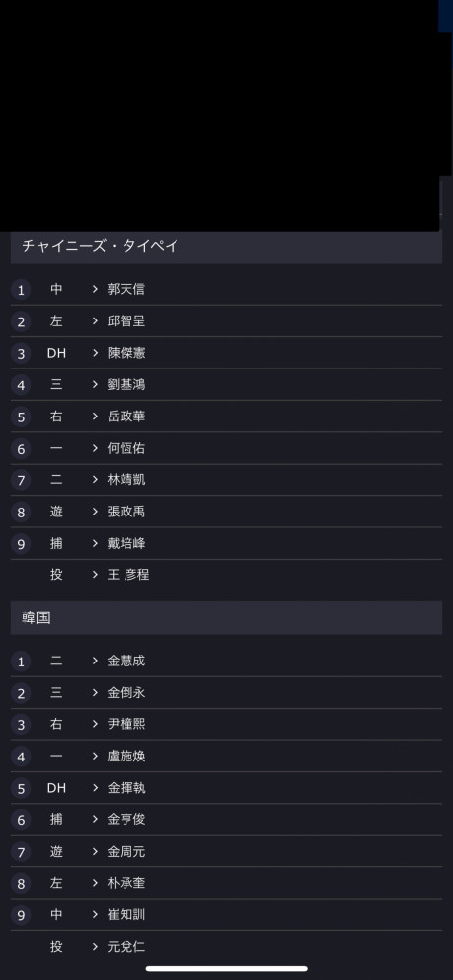Tap number 7 badge for 金周元

pyautogui.click(x=21, y=852)
